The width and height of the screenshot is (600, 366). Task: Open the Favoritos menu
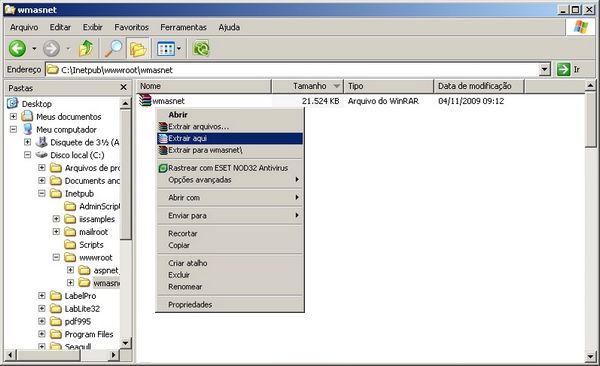(x=131, y=27)
